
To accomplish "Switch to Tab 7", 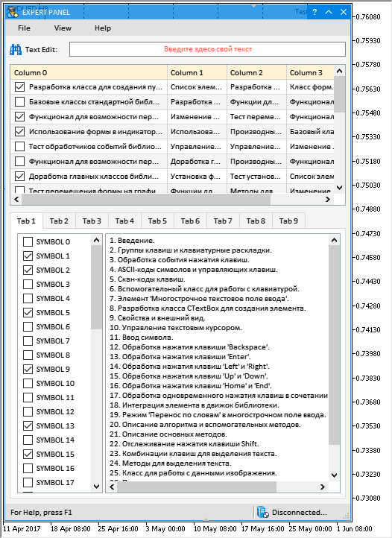I will pos(223,221).
